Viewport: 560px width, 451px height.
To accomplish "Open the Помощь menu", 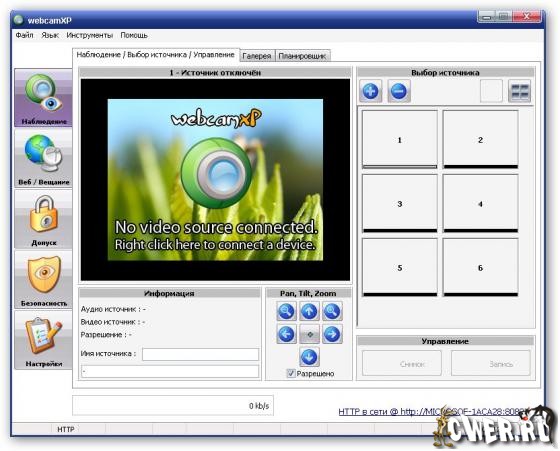I will 134,35.
